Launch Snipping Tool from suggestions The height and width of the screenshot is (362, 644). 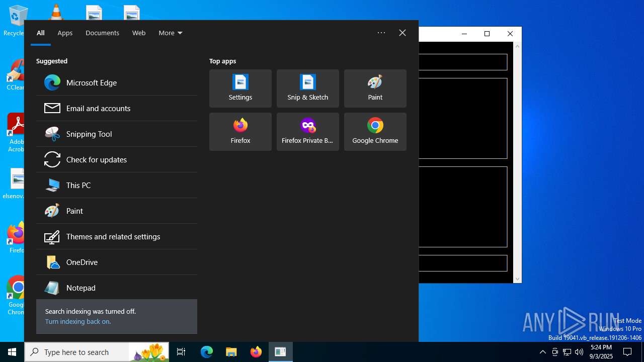click(116, 134)
